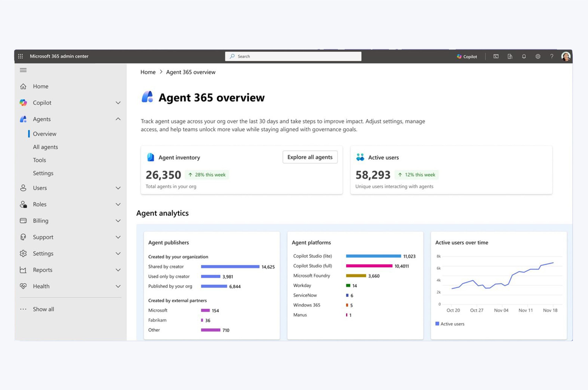Image resolution: width=588 pixels, height=390 pixels.
Task: Click the Active users card icon
Action: point(360,157)
